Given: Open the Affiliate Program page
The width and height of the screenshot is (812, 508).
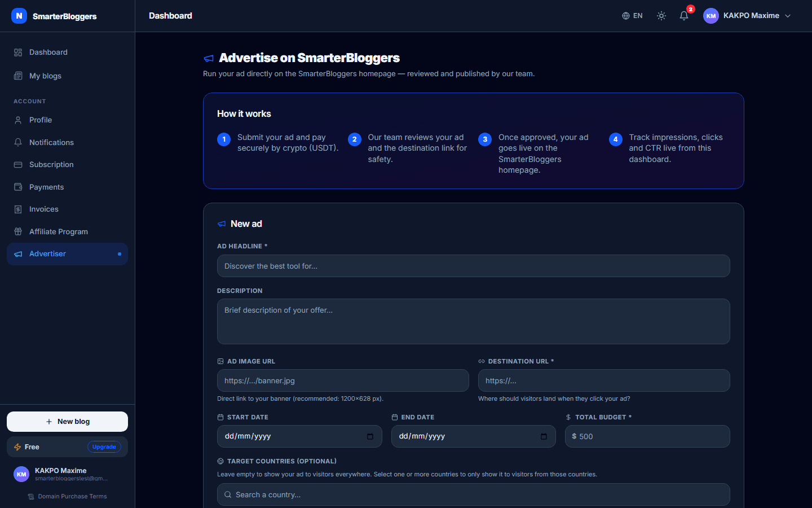Looking at the screenshot, I should coord(67,231).
